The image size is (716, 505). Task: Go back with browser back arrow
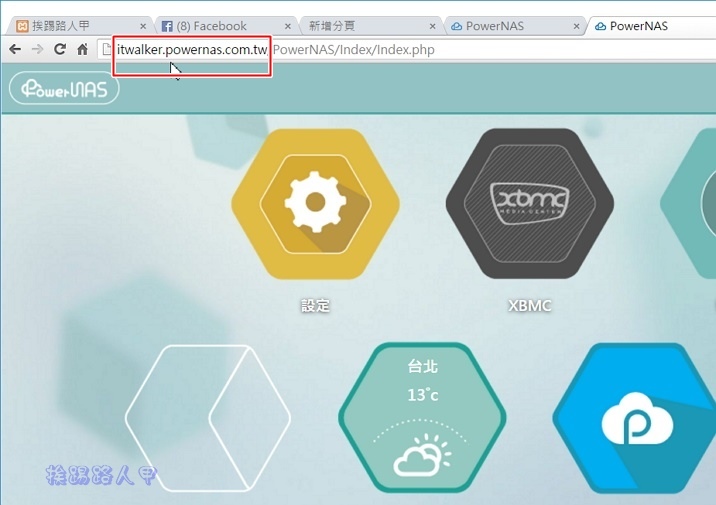click(x=15, y=49)
